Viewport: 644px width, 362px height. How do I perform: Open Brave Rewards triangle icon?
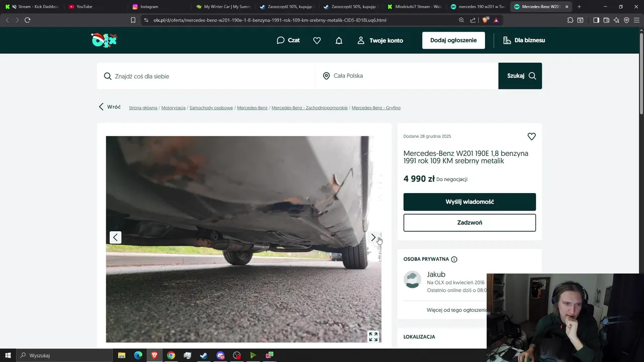coord(496,20)
